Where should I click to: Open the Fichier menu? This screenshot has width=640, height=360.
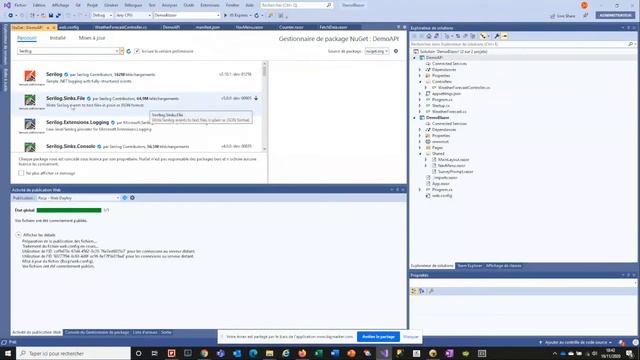tap(20, 5)
